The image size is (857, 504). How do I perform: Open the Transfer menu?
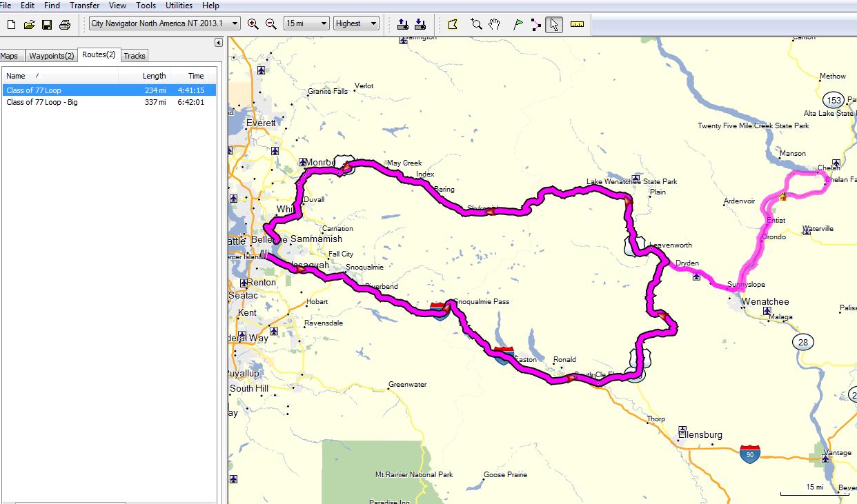tap(84, 6)
